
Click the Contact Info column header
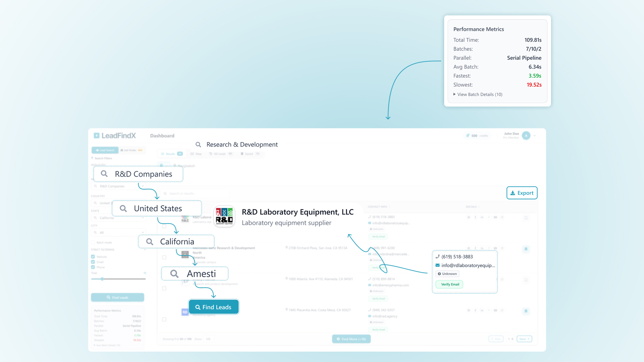[x=379, y=207]
